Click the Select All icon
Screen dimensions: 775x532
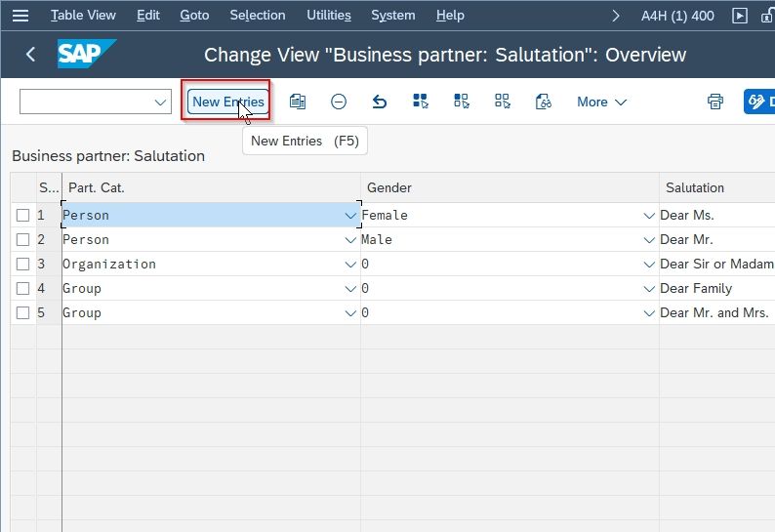(421, 102)
